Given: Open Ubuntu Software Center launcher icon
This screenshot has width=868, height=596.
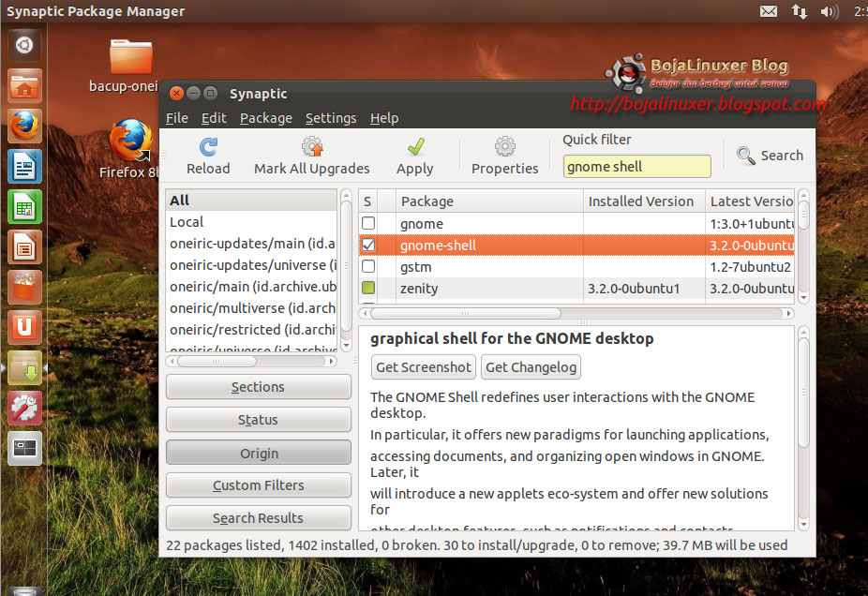Looking at the screenshot, I should [x=24, y=288].
